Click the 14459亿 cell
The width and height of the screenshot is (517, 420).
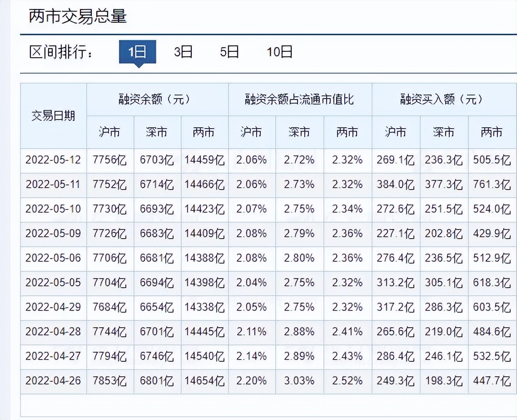click(x=204, y=160)
